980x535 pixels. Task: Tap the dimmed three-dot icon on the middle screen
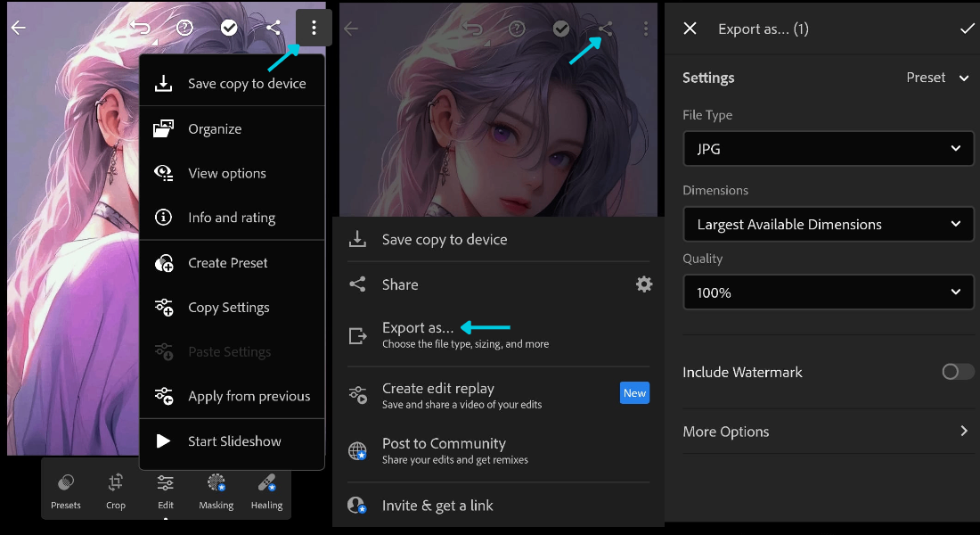646,29
